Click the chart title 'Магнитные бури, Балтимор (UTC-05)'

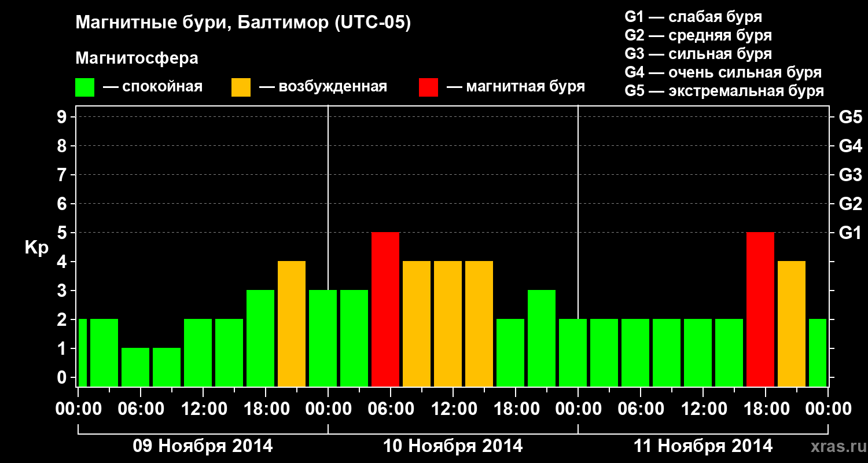tap(243, 24)
